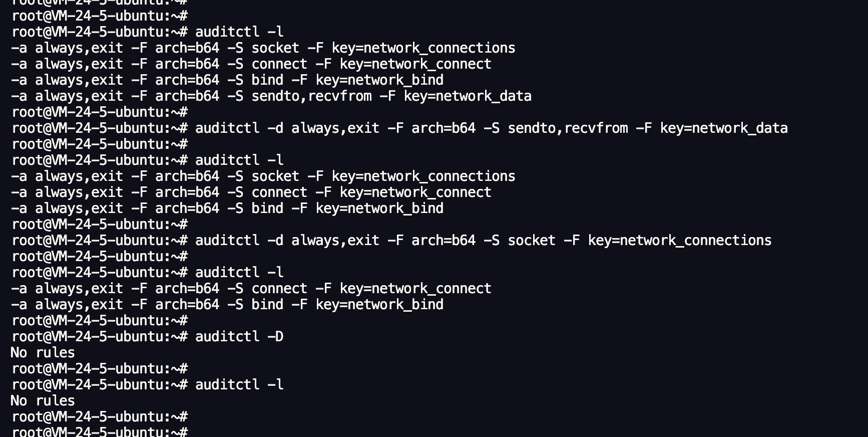Click the last 'auditctl -l' command
This screenshot has width=868, height=437.
pos(239,385)
